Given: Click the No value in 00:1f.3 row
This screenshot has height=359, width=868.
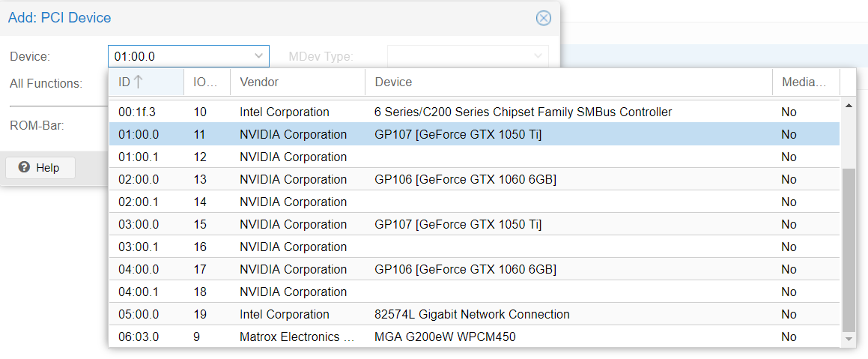Looking at the screenshot, I should point(789,112).
